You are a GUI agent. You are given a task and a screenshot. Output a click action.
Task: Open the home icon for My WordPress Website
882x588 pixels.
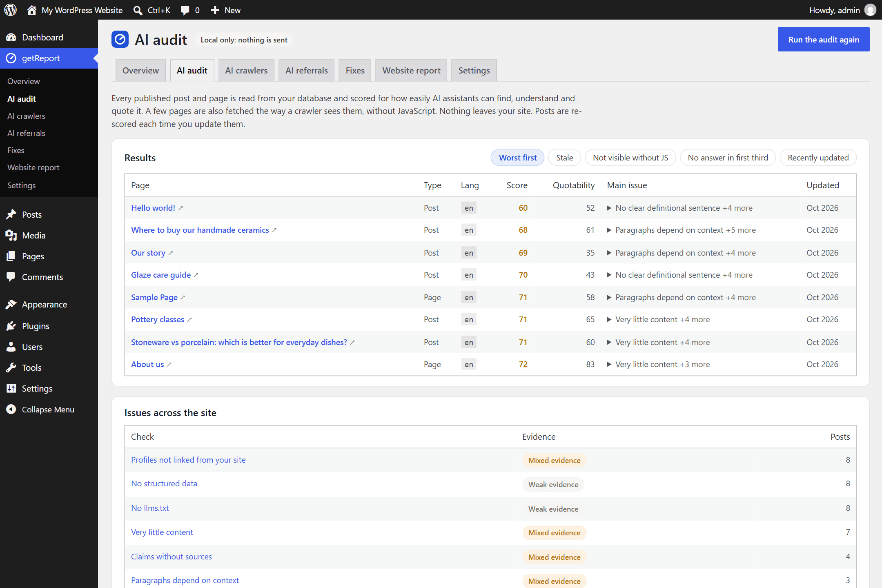(x=32, y=10)
